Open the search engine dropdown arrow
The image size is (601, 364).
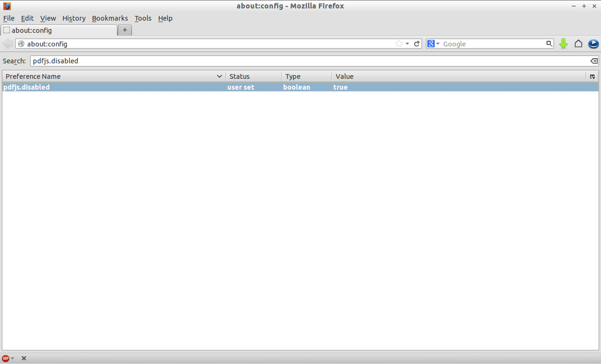point(438,44)
